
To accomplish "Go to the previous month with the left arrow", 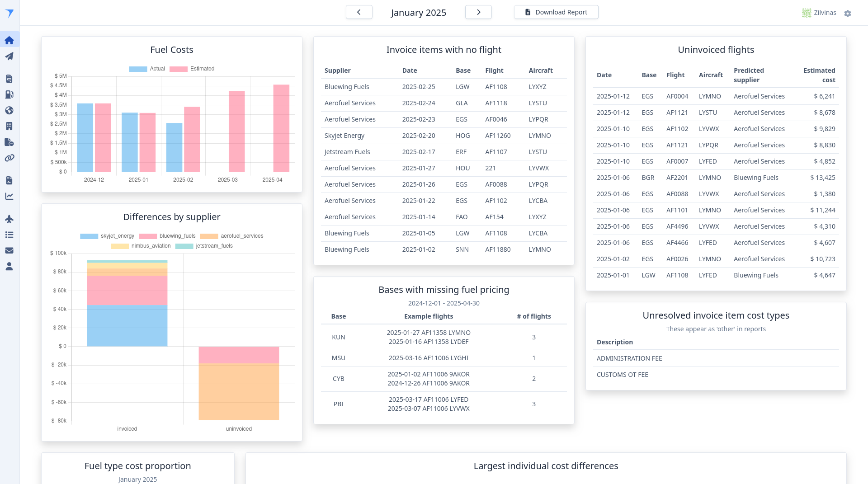I will (359, 12).
